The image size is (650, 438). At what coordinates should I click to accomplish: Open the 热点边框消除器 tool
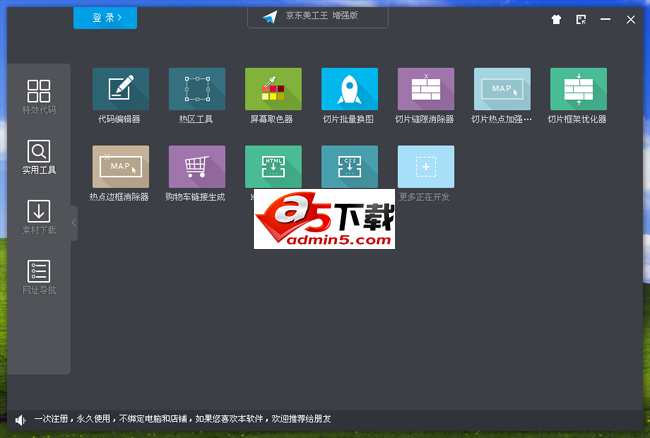click(x=121, y=167)
